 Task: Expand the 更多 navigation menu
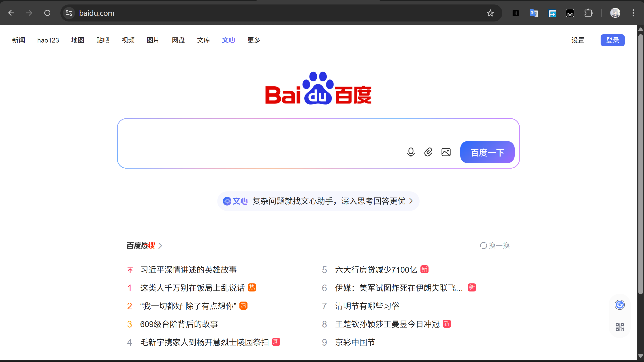254,40
